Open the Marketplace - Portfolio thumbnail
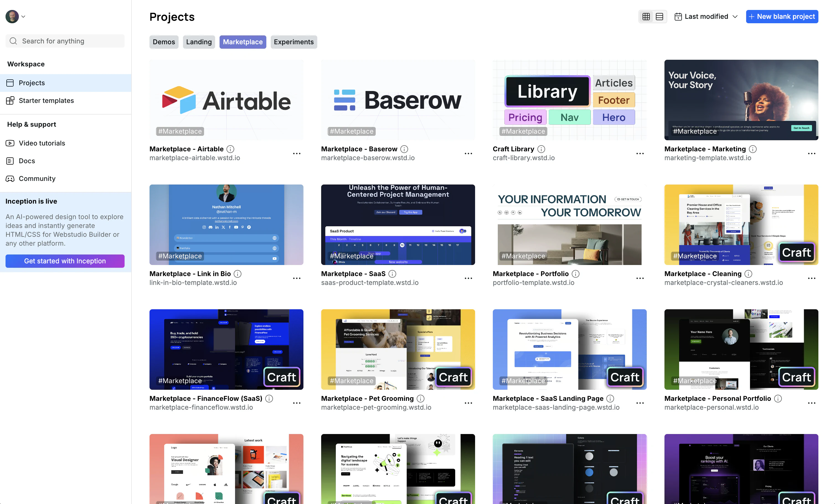 click(570, 225)
